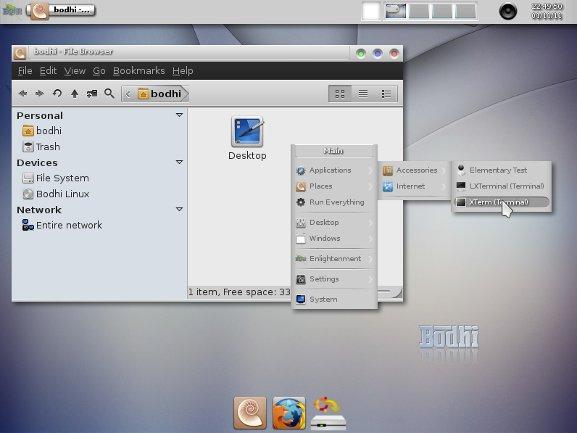Select the bodhi taskbar window button
This screenshot has width=577, height=433.
[62, 10]
